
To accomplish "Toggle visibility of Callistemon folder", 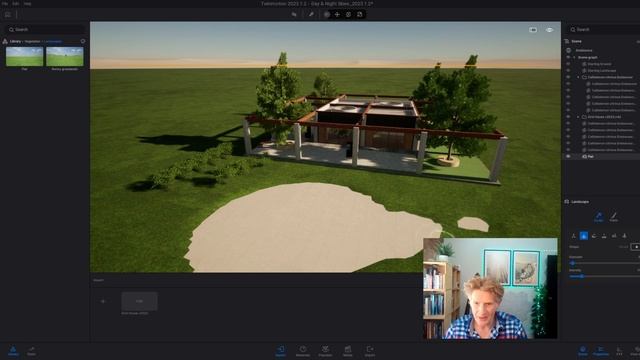I will [x=568, y=77].
